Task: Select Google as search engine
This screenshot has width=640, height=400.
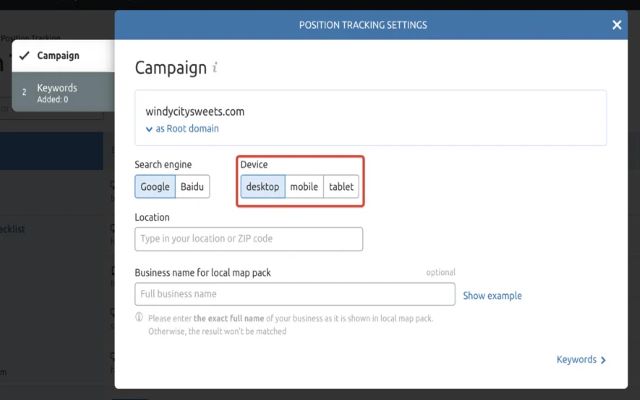Action: [x=155, y=187]
